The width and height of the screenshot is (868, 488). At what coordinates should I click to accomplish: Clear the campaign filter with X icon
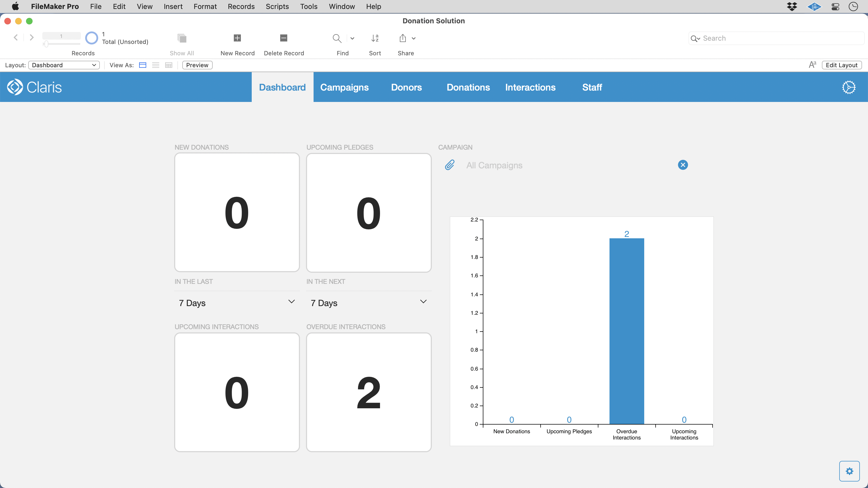[683, 165]
